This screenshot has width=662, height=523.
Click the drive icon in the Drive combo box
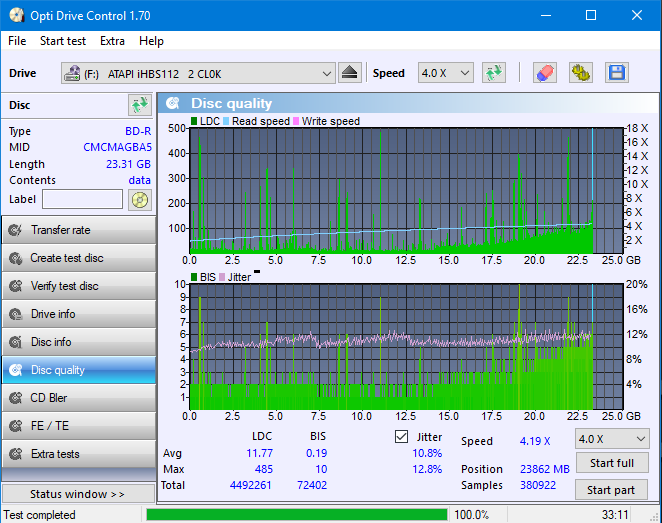pos(72,73)
